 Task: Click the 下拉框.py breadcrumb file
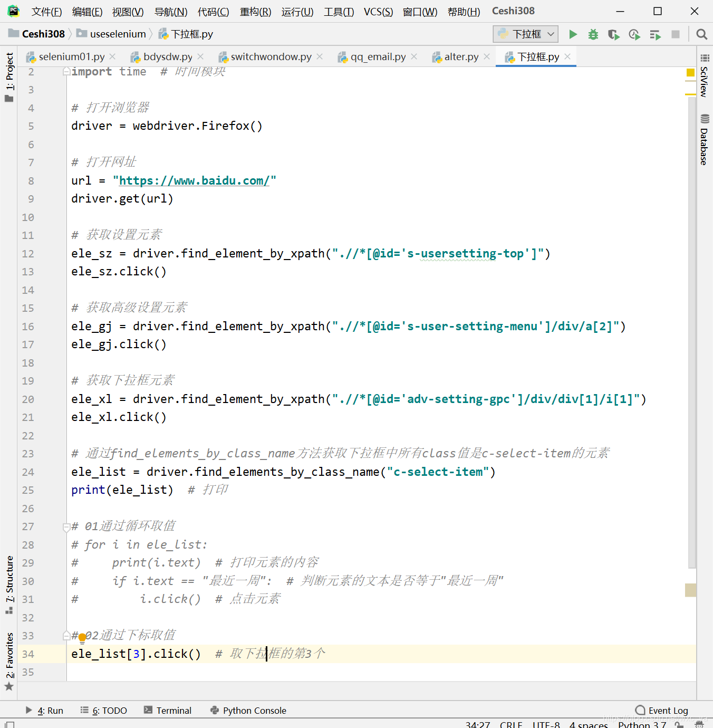(x=186, y=34)
